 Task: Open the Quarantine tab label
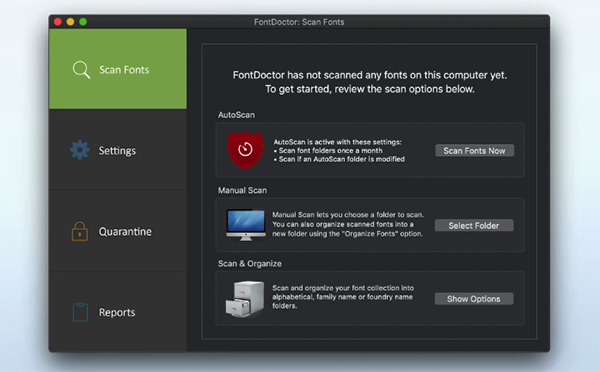pos(125,232)
